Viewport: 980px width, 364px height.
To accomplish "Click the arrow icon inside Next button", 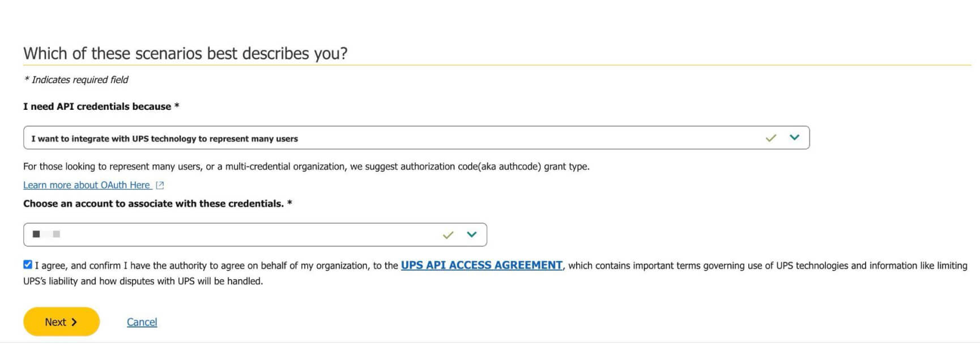I will click(74, 322).
